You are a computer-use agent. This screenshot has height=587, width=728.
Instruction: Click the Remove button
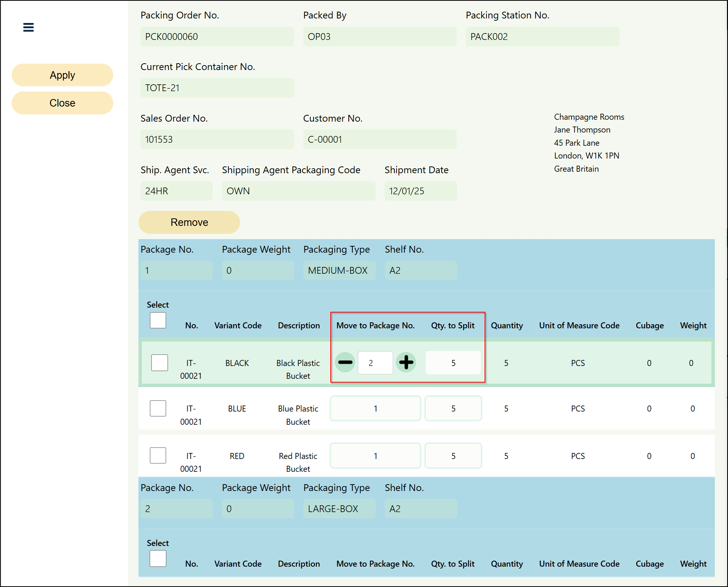click(189, 222)
